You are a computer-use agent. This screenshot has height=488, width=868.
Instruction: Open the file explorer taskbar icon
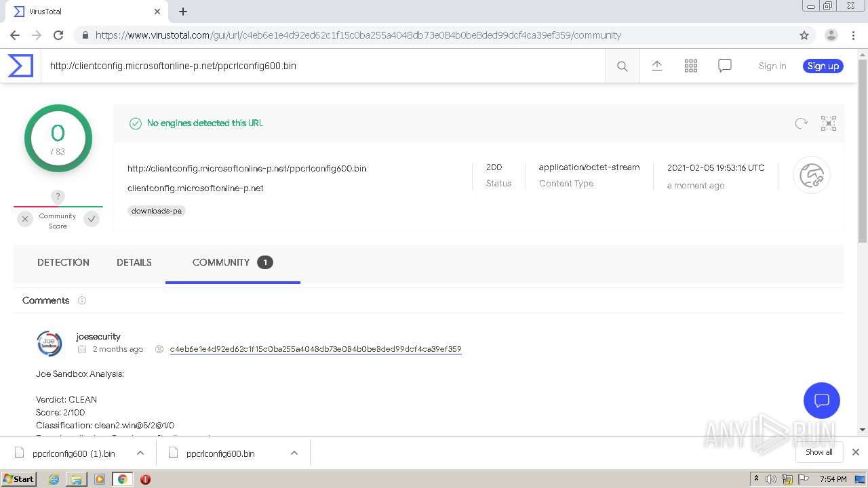click(x=77, y=479)
